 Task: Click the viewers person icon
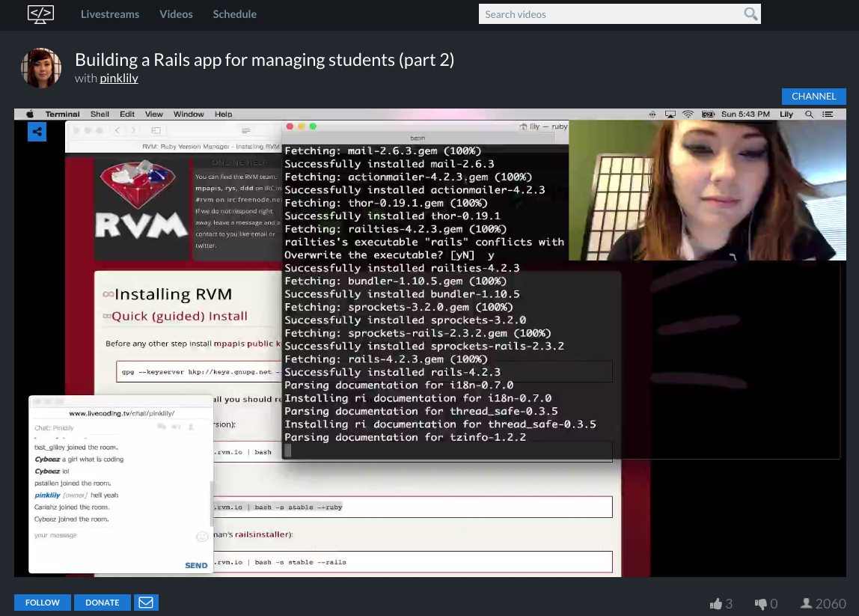pos(806,603)
